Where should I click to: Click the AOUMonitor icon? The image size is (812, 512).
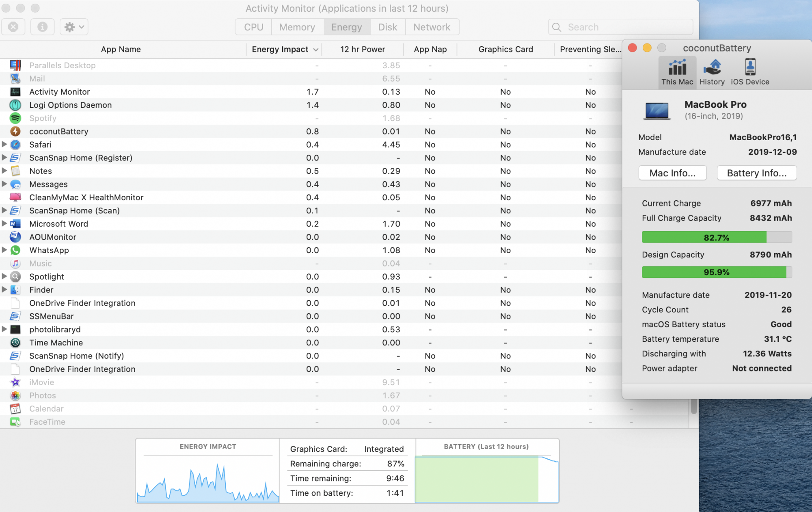tap(15, 237)
